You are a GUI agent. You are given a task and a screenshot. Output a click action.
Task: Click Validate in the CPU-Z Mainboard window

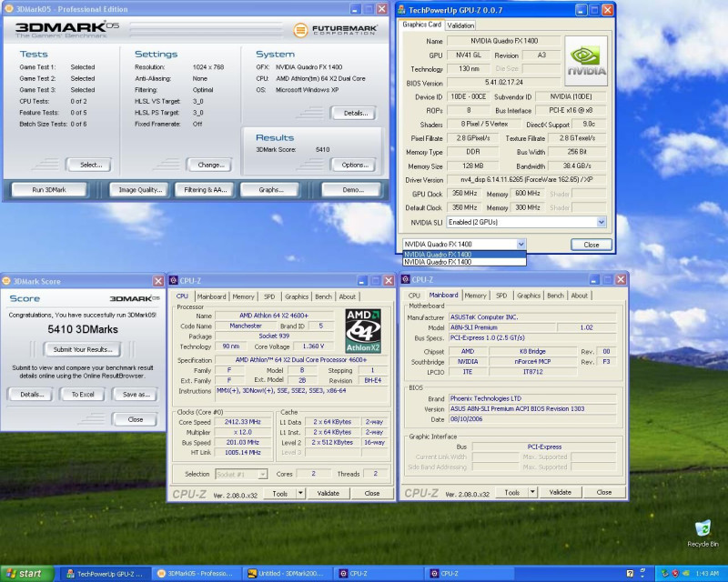pos(560,492)
